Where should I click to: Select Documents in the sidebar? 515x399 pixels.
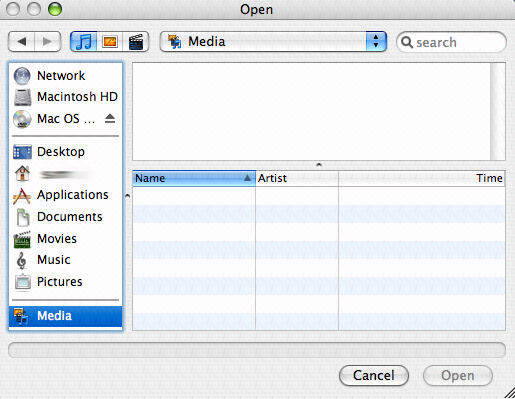click(66, 217)
